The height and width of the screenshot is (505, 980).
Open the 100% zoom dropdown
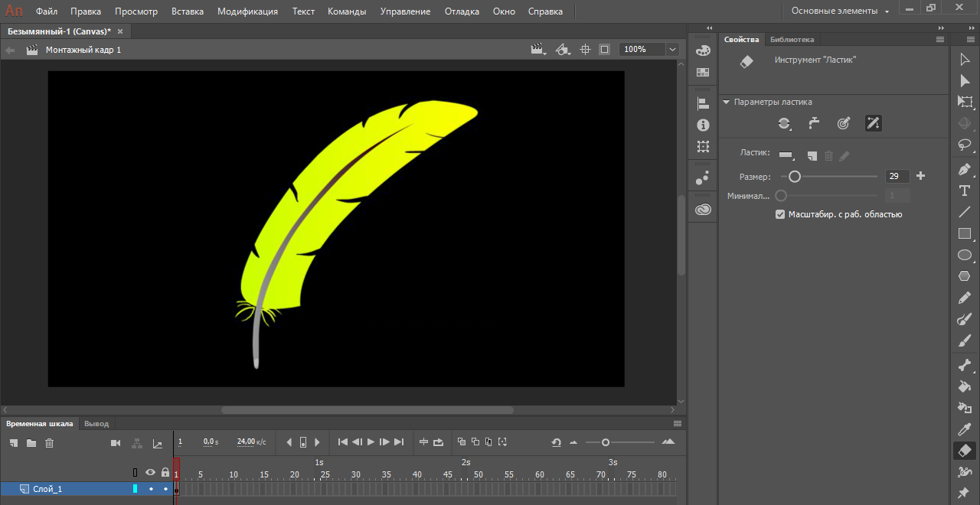point(672,49)
